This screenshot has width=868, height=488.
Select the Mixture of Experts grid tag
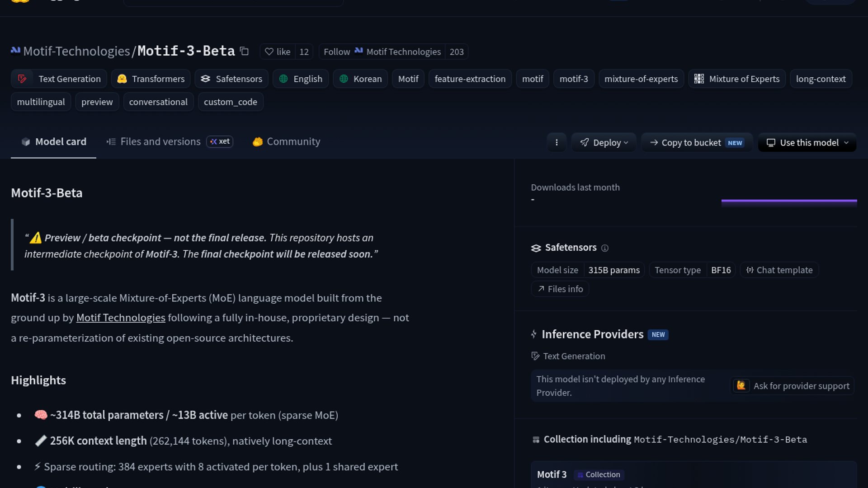tap(737, 79)
